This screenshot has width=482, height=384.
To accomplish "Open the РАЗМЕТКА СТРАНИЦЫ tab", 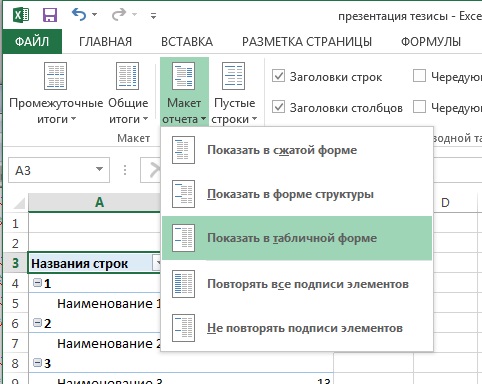I will pos(307,42).
